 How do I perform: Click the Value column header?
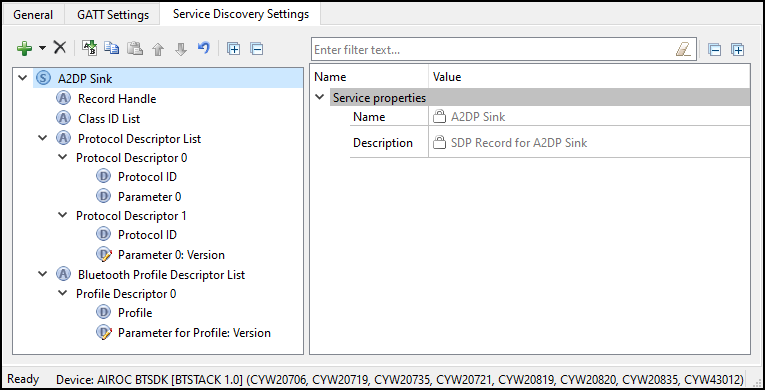tap(447, 77)
